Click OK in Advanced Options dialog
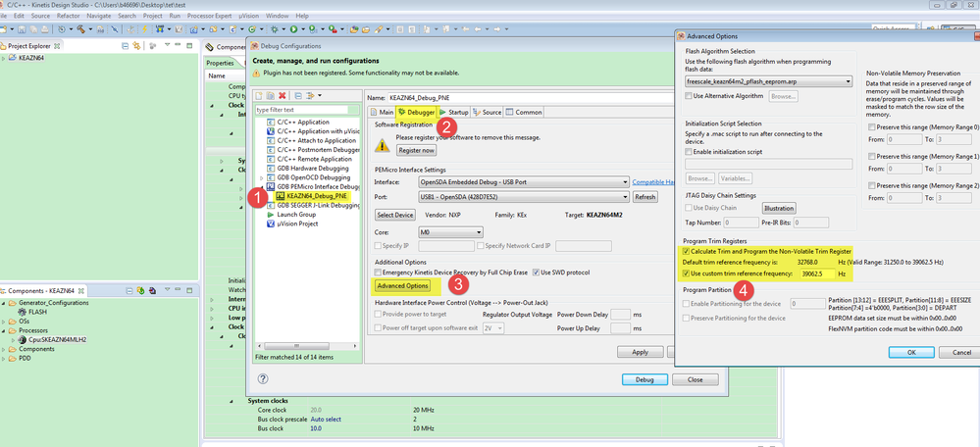This screenshot has height=447, width=980. [x=911, y=352]
